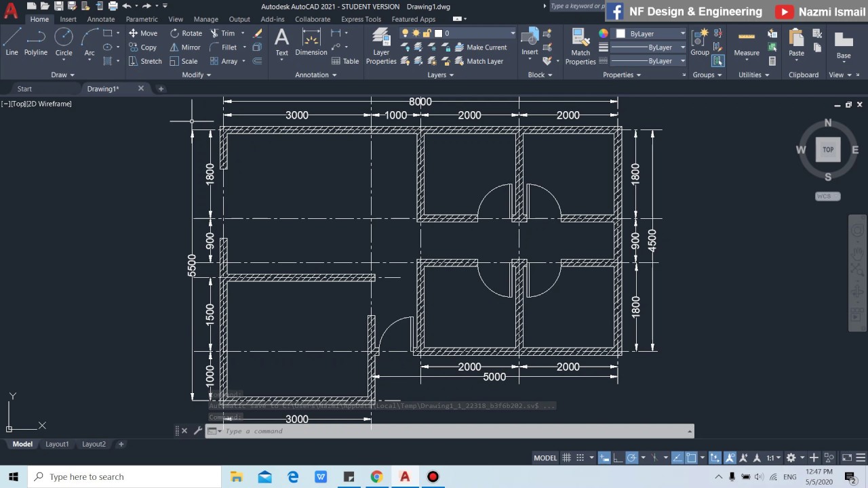Toggle dynamic input in status bar

point(604,457)
